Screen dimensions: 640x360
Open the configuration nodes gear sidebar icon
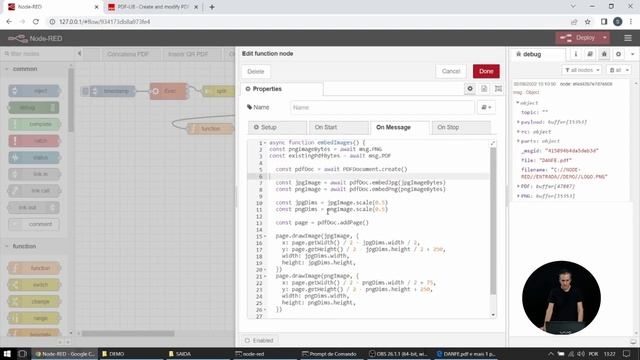618,54
